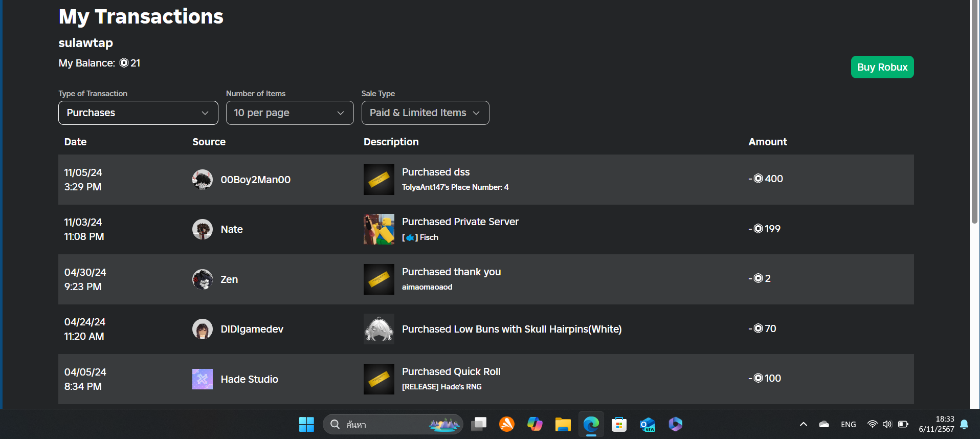
Task: Click the "Purchased dss" description
Action: pos(436,172)
